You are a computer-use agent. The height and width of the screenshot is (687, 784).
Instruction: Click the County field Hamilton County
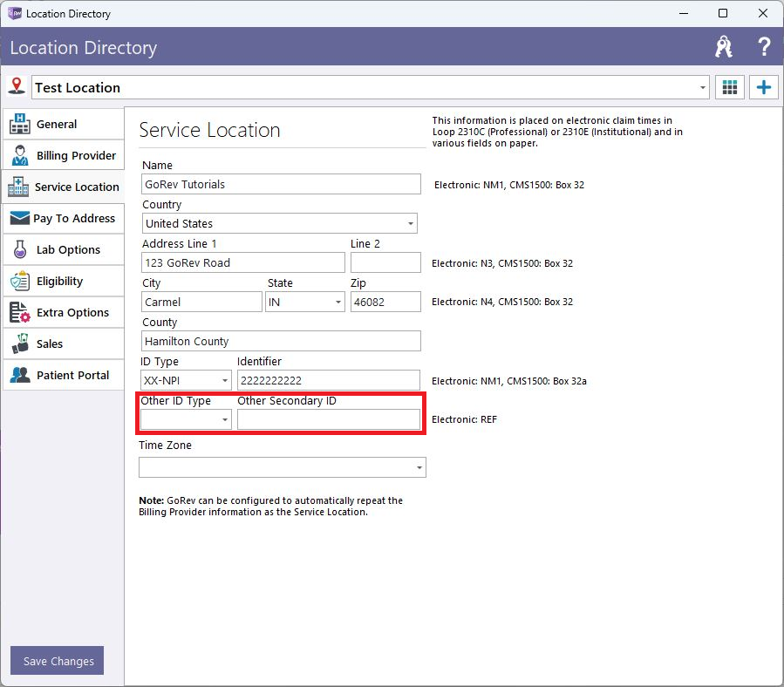[x=281, y=341]
